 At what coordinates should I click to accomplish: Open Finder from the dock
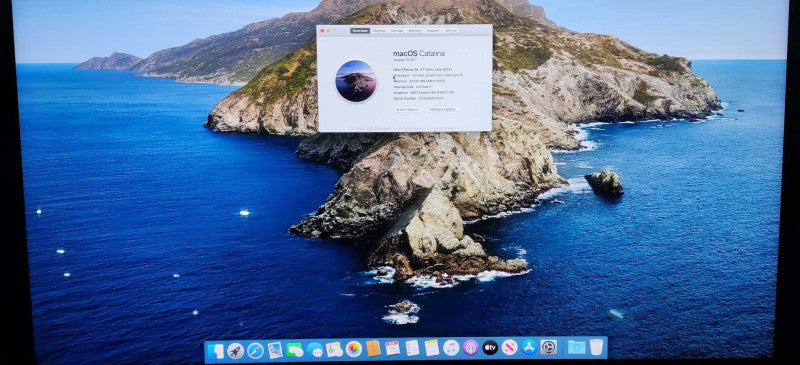pos(215,351)
